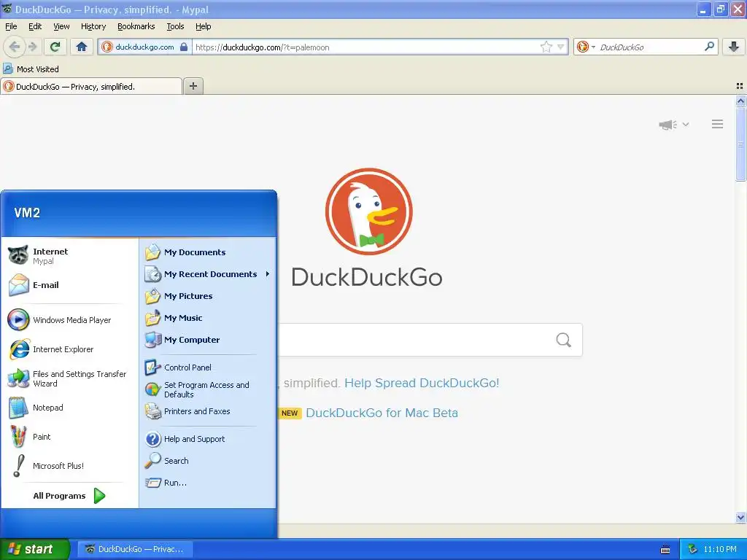
Task: Open the Run... dialog
Action: tap(207, 483)
